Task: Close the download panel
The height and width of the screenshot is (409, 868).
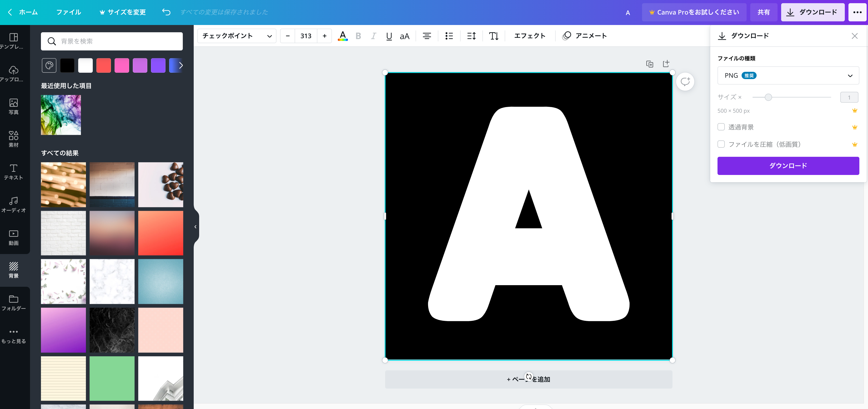Action: click(x=854, y=36)
